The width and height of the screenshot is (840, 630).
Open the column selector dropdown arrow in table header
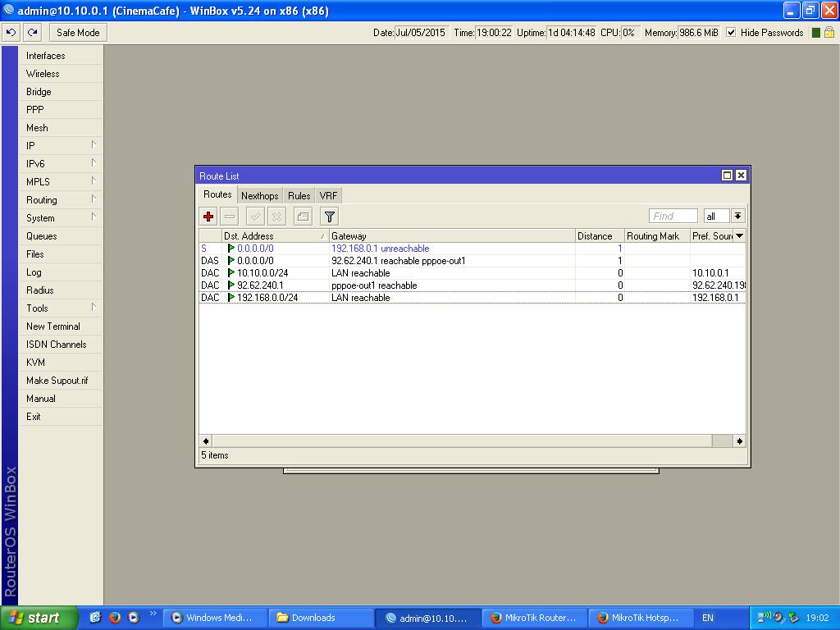tap(739, 236)
